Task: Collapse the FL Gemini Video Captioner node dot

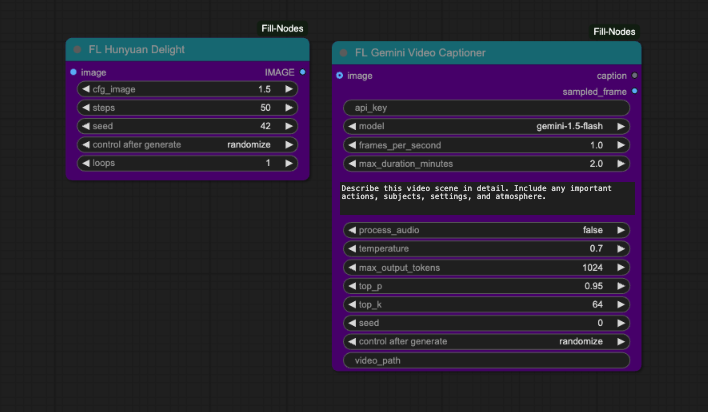Action: [344, 53]
